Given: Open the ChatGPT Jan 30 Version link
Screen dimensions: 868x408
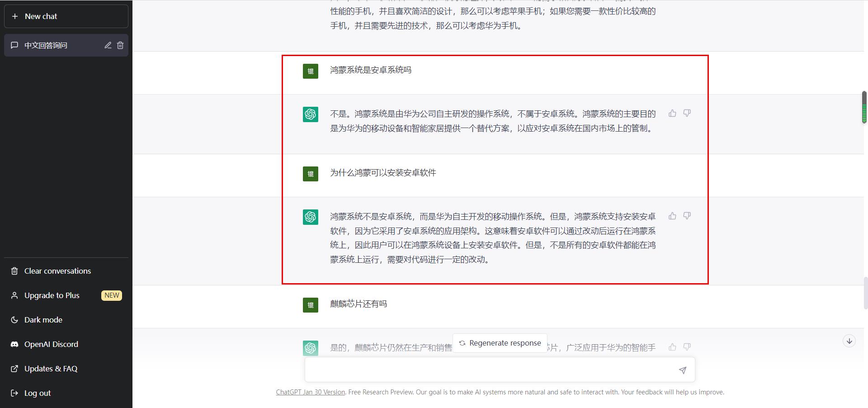Looking at the screenshot, I should [310, 392].
